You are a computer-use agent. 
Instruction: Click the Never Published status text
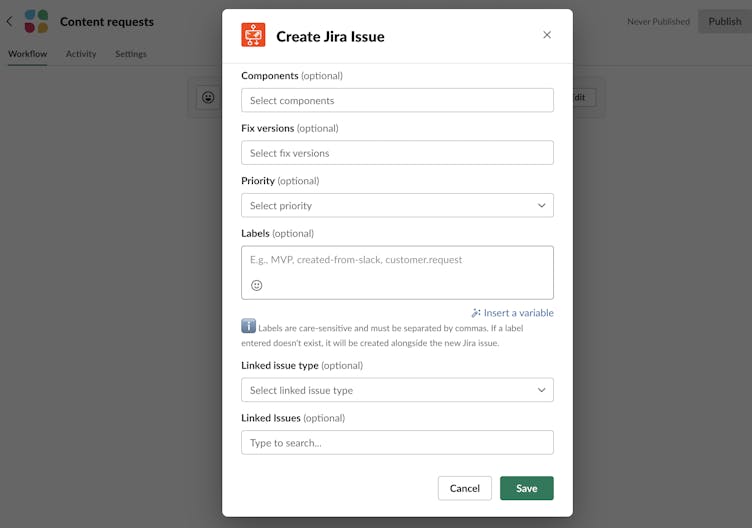point(658,22)
